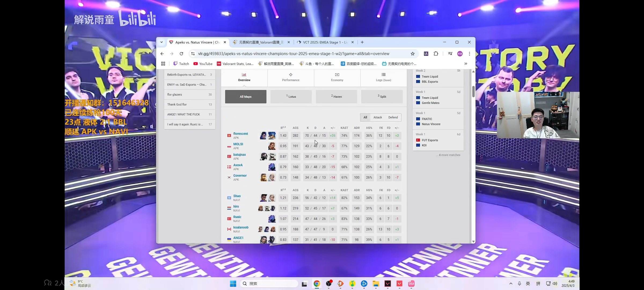Switch to the Economy tab
Viewport: 644px width, 290px height.
tap(337, 77)
